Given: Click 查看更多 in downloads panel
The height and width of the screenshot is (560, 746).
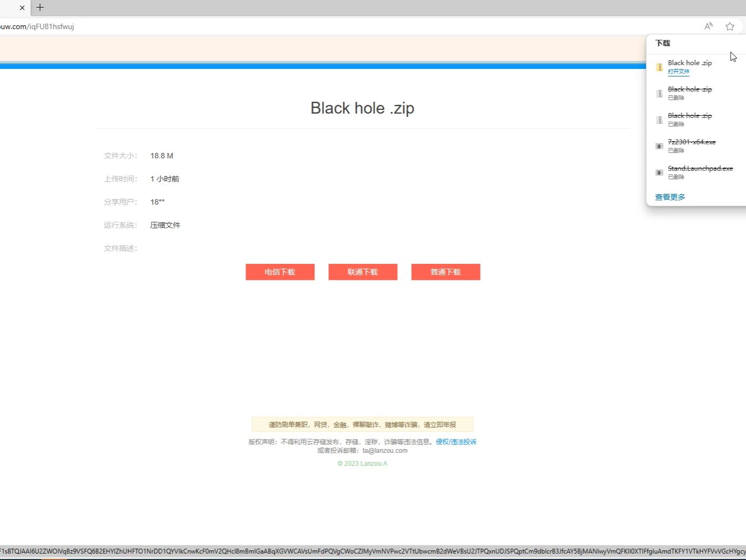Looking at the screenshot, I should (x=670, y=197).
